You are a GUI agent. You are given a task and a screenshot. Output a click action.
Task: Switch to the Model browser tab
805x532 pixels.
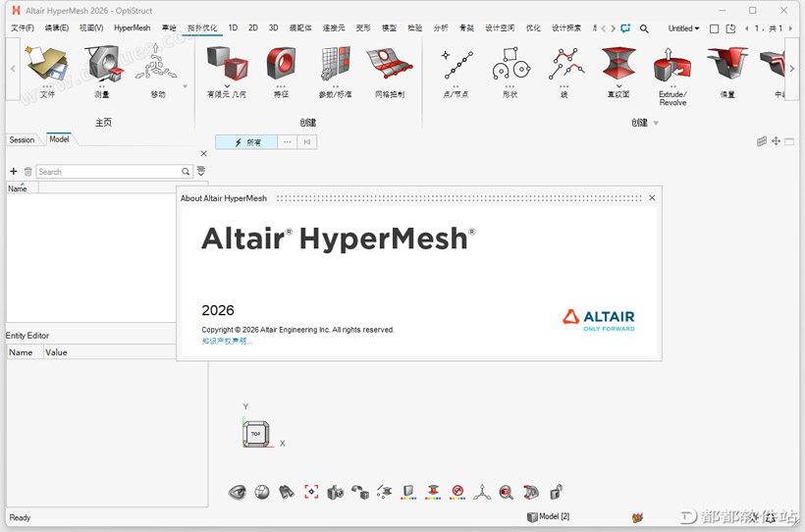point(59,139)
